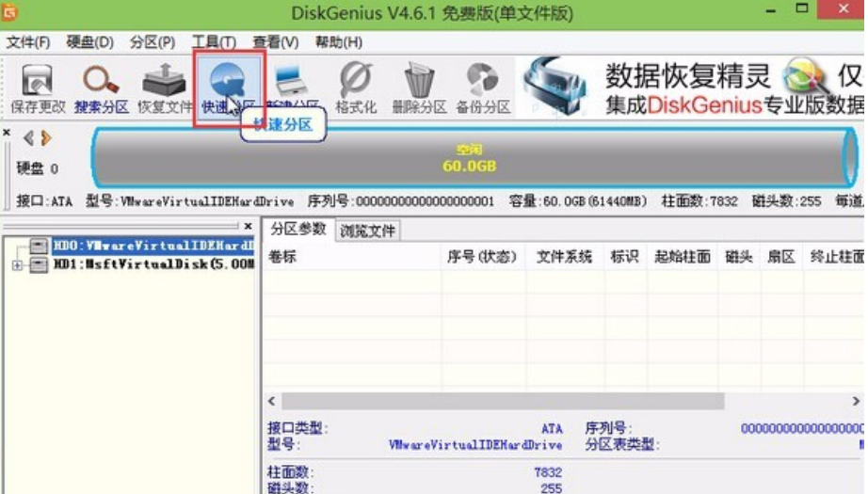The image size is (868, 494).
Task: Open the 硬盘(D) menu
Action: [89, 42]
